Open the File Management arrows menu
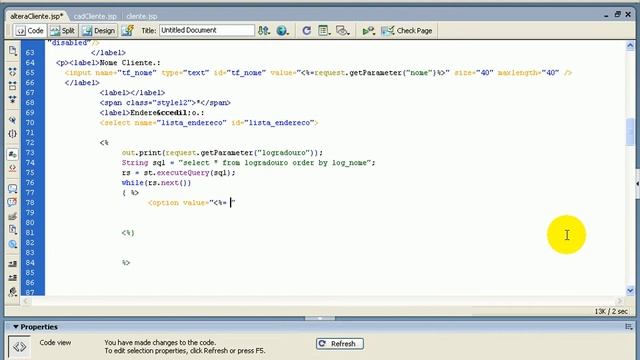 (264, 31)
